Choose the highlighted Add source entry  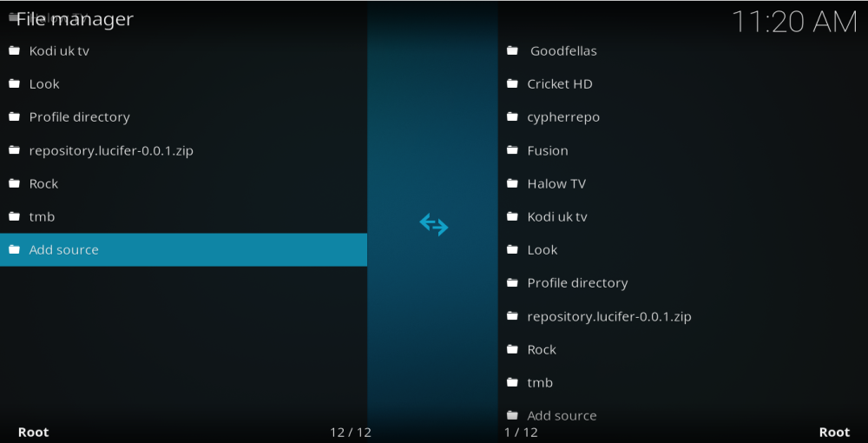(x=64, y=250)
